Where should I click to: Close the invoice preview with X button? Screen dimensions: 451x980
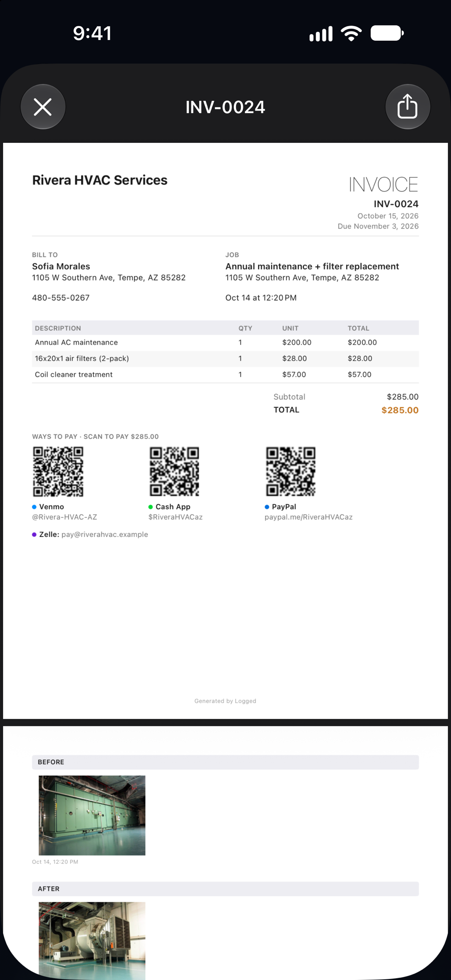pos(43,107)
